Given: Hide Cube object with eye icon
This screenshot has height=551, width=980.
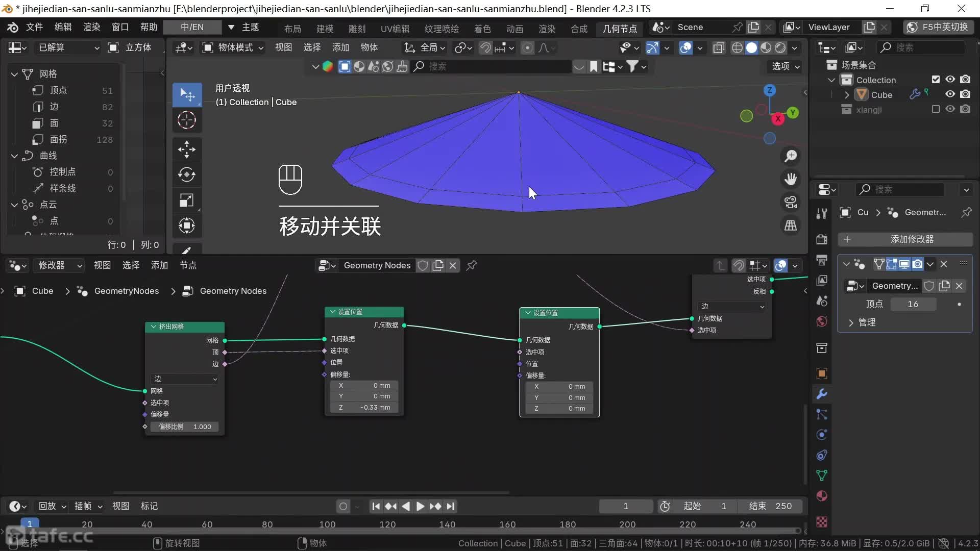Looking at the screenshot, I should [950, 94].
